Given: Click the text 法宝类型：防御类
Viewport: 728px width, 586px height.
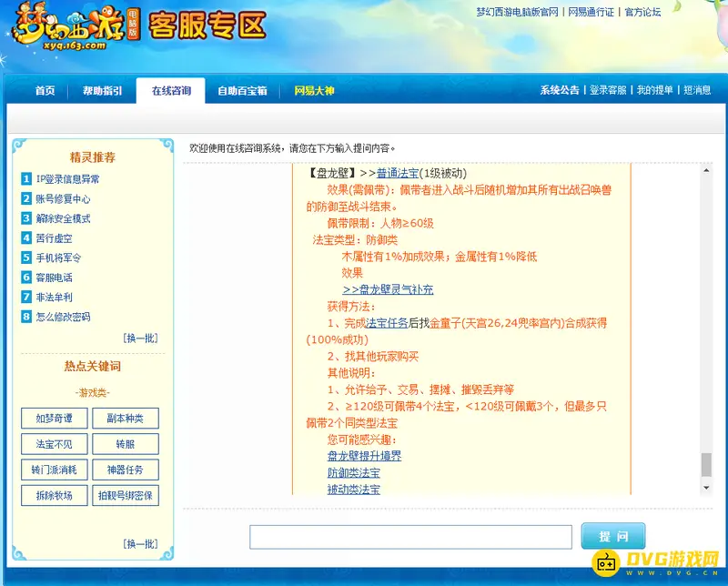Looking at the screenshot, I should click(355, 240).
